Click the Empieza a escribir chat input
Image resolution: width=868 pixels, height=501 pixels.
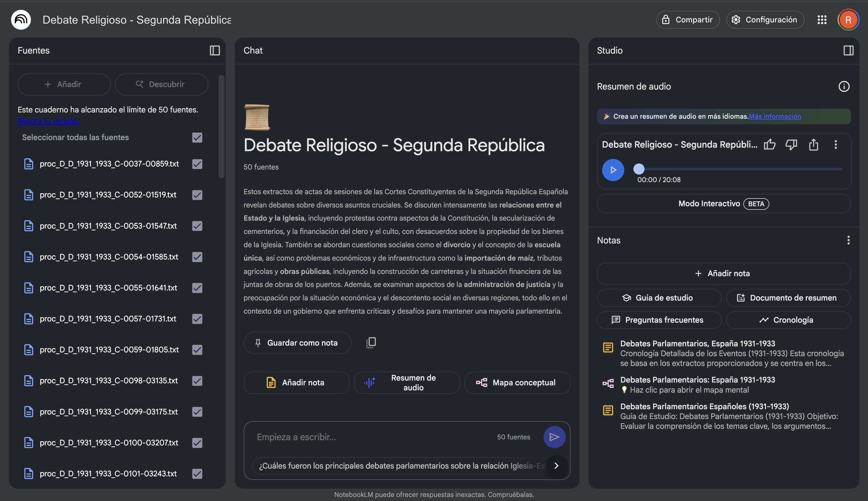(344, 437)
